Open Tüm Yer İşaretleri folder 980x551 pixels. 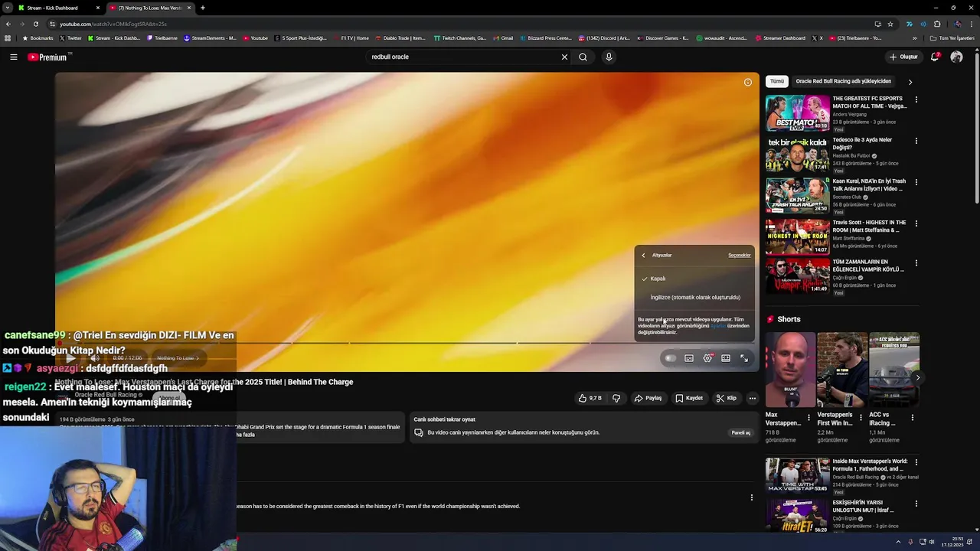(952, 37)
